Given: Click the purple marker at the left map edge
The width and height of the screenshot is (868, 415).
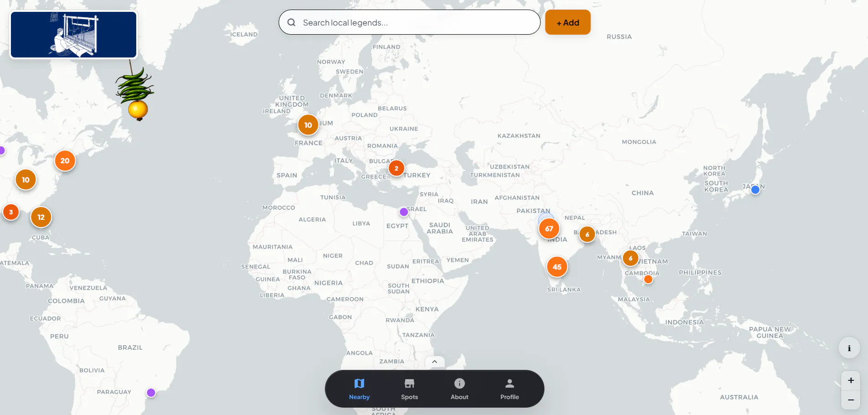Looking at the screenshot, I should click(x=2, y=150).
